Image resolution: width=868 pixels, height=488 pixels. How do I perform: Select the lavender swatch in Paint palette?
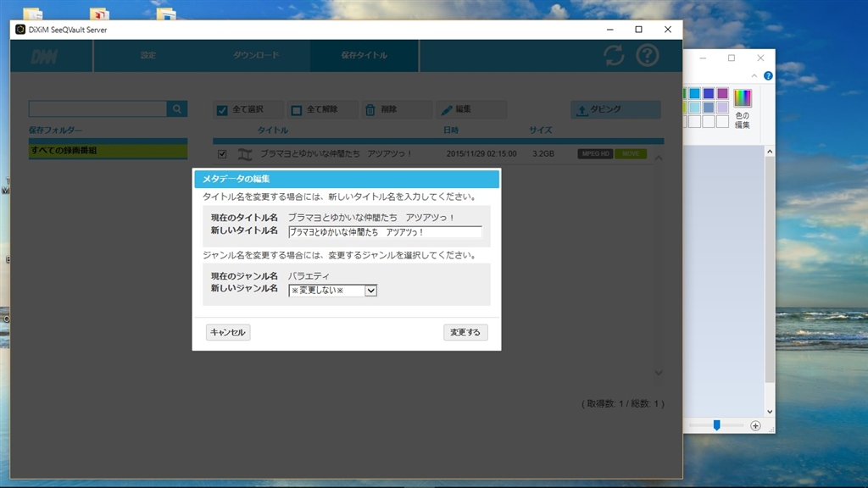tap(722, 108)
